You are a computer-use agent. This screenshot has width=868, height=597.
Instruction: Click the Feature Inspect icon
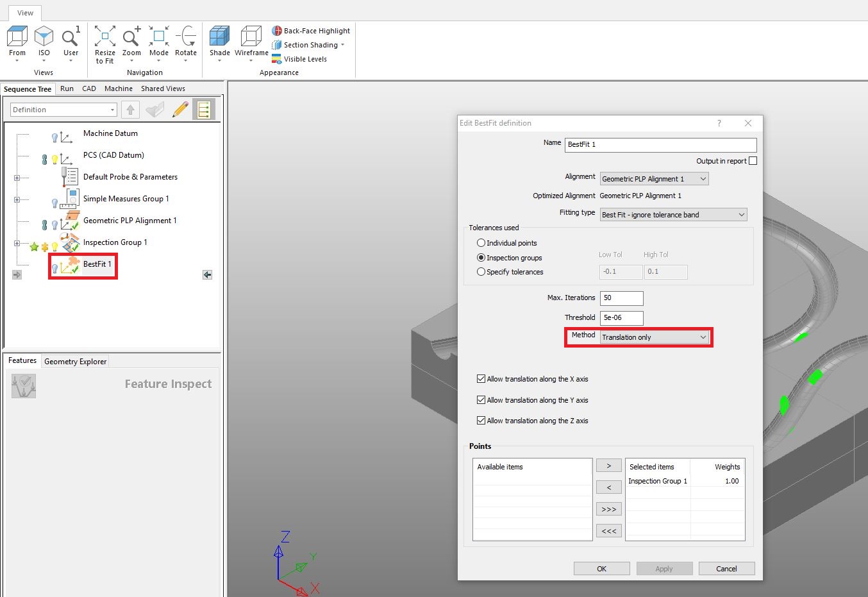coord(24,386)
